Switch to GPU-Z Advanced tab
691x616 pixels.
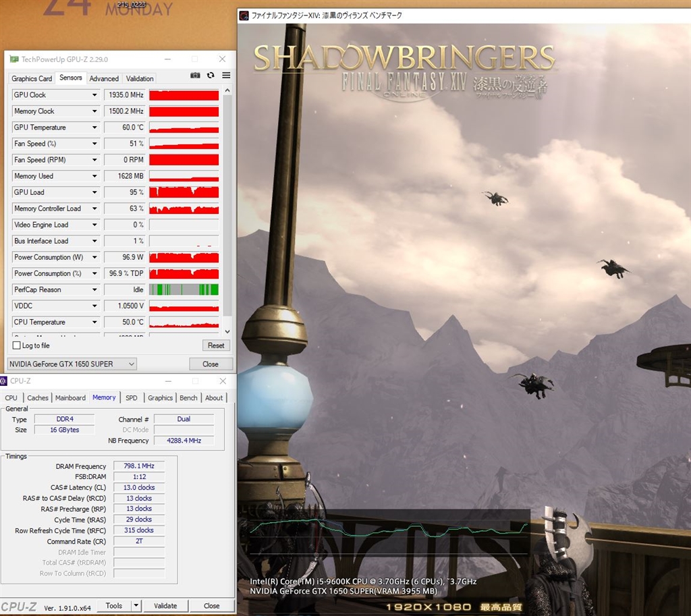pyautogui.click(x=104, y=78)
